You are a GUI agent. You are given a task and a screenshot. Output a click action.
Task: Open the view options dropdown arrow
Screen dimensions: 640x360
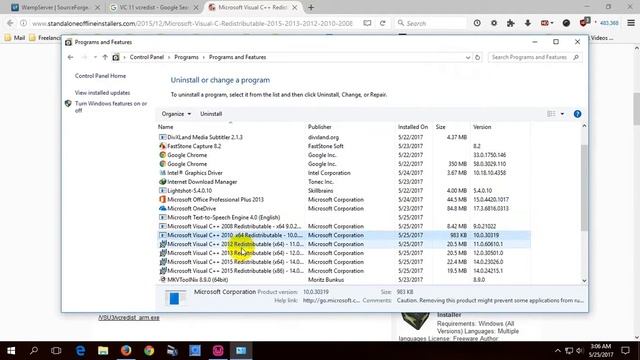pos(562,114)
